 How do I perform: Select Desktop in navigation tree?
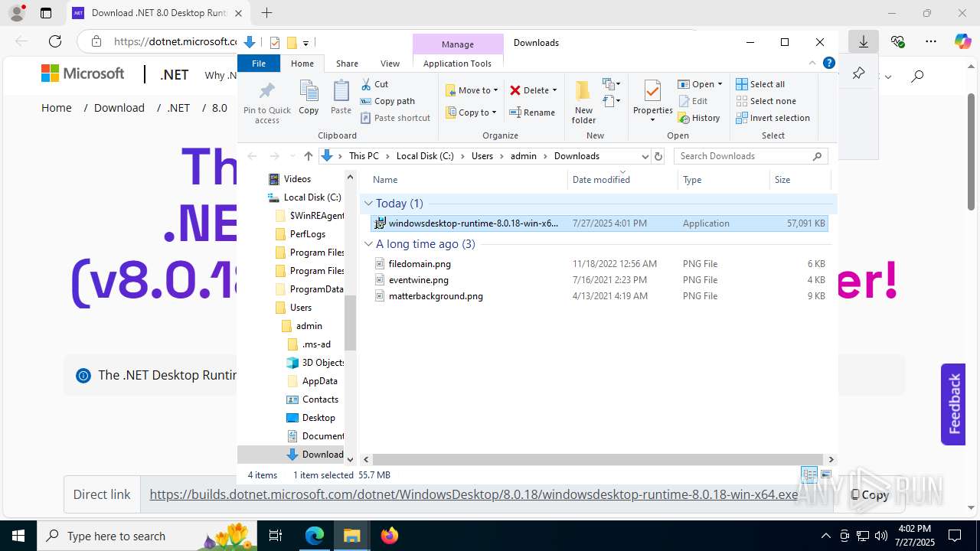(x=318, y=418)
